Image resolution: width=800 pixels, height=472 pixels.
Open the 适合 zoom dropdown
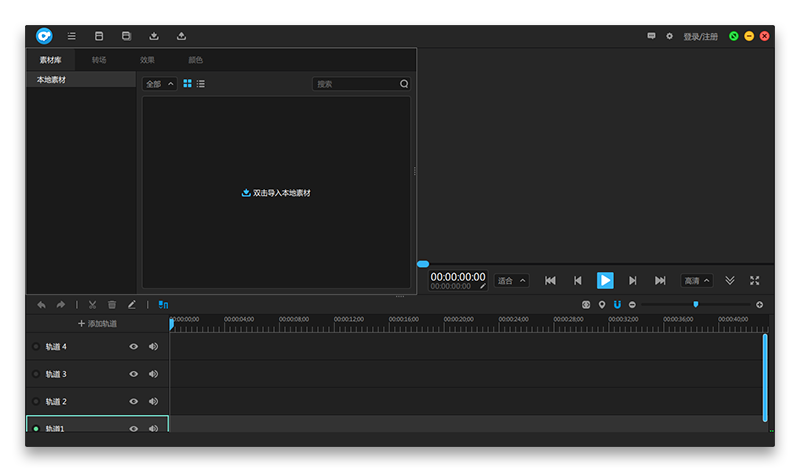click(511, 281)
